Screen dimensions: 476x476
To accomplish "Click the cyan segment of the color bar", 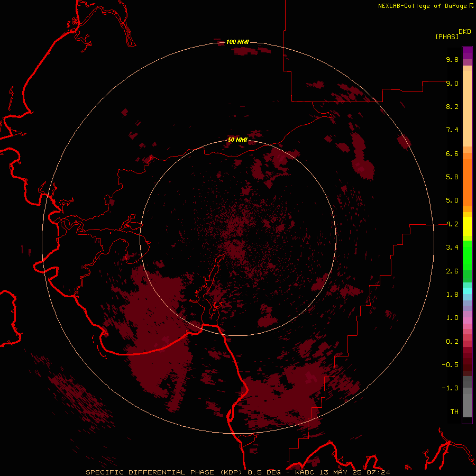I will (x=467, y=291).
